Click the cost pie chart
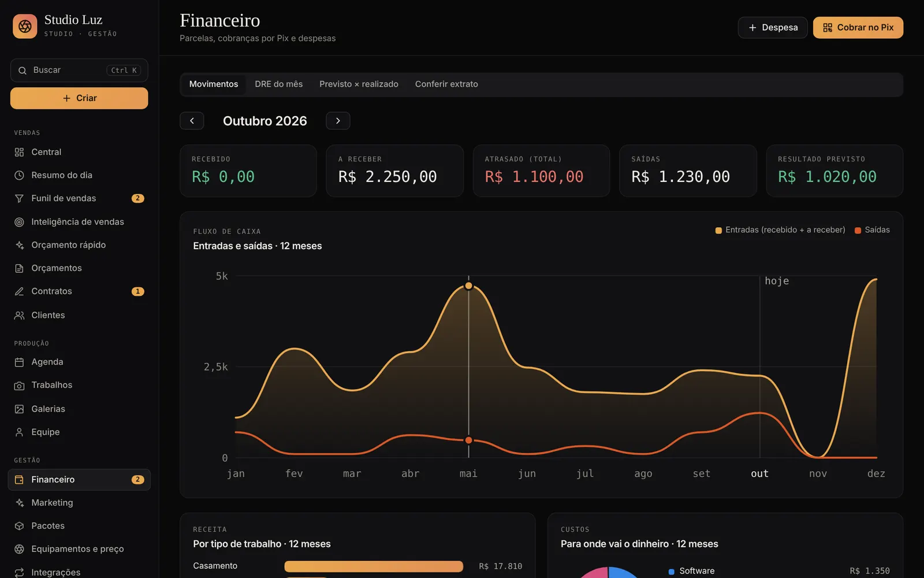Viewport: 924px width, 578px height. point(608,573)
